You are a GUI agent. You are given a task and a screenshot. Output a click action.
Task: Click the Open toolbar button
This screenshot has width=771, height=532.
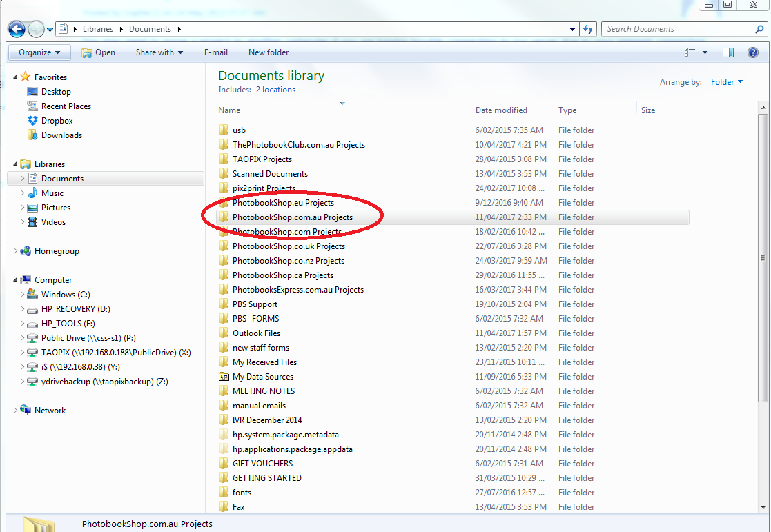click(x=98, y=52)
